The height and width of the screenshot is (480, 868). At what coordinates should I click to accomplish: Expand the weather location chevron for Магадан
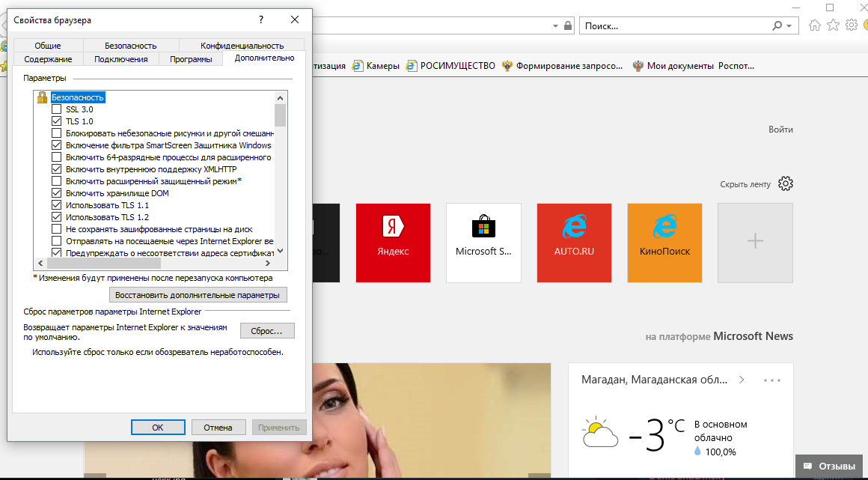742,380
